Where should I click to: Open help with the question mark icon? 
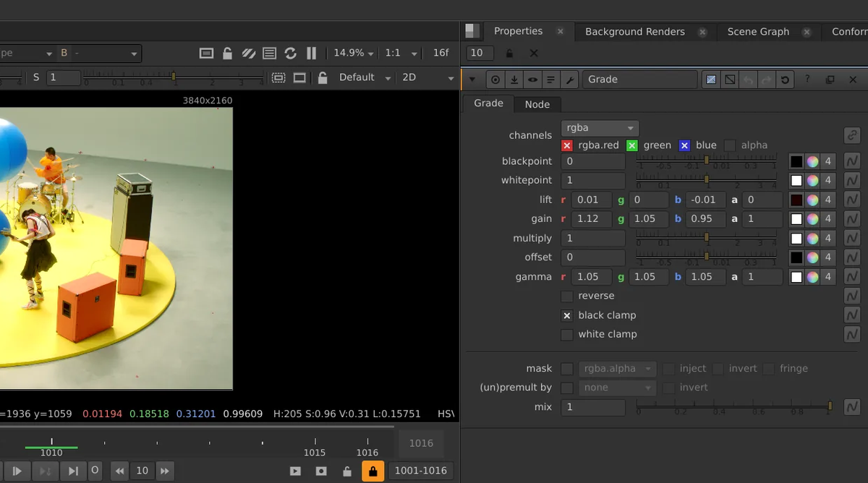point(808,80)
